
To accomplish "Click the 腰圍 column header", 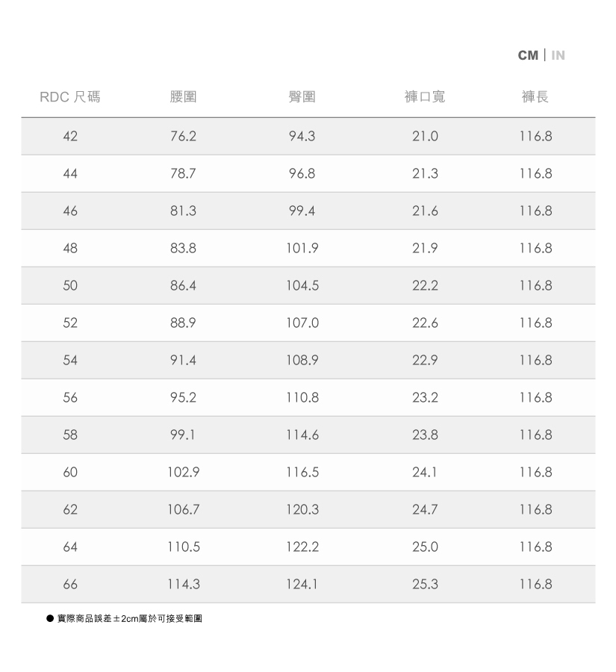I will tap(183, 97).
